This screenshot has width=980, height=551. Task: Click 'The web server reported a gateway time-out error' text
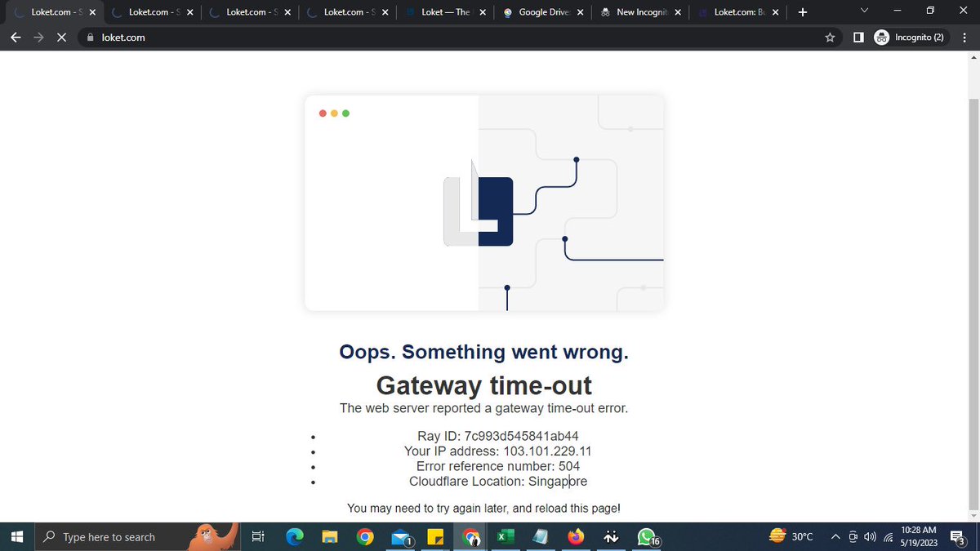pyautogui.click(x=484, y=408)
